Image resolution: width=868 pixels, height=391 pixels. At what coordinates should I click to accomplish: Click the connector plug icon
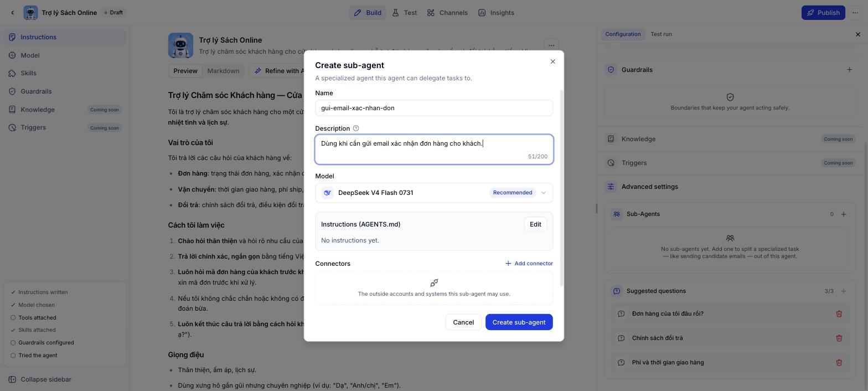coord(434,283)
